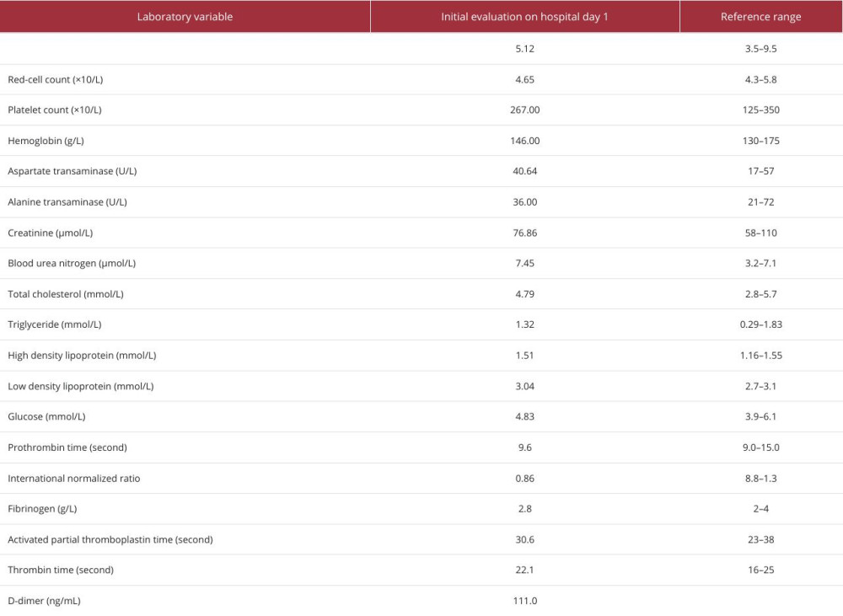
Task: Select the reference range 17–57
Action: (760, 171)
